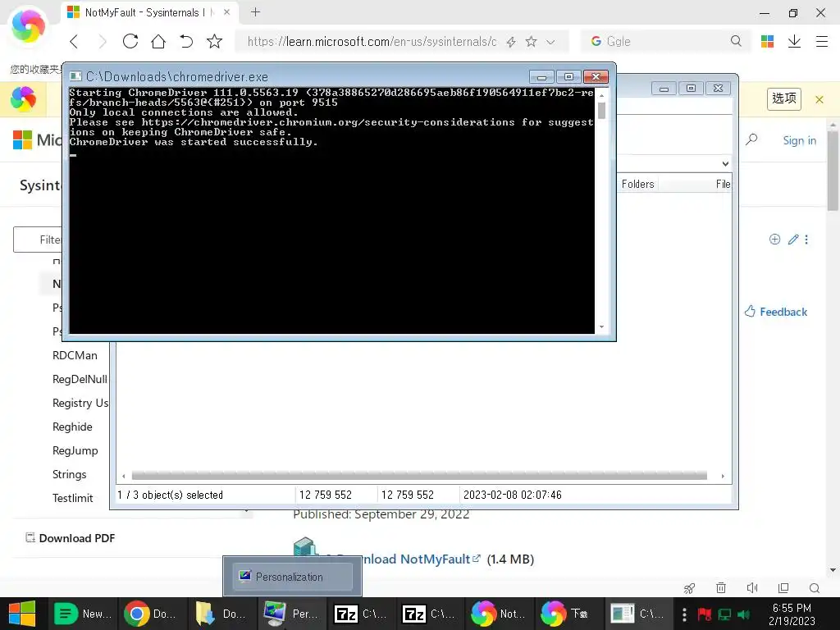Switch to the chromedriver console taskbar button

pyautogui.click(x=638, y=614)
